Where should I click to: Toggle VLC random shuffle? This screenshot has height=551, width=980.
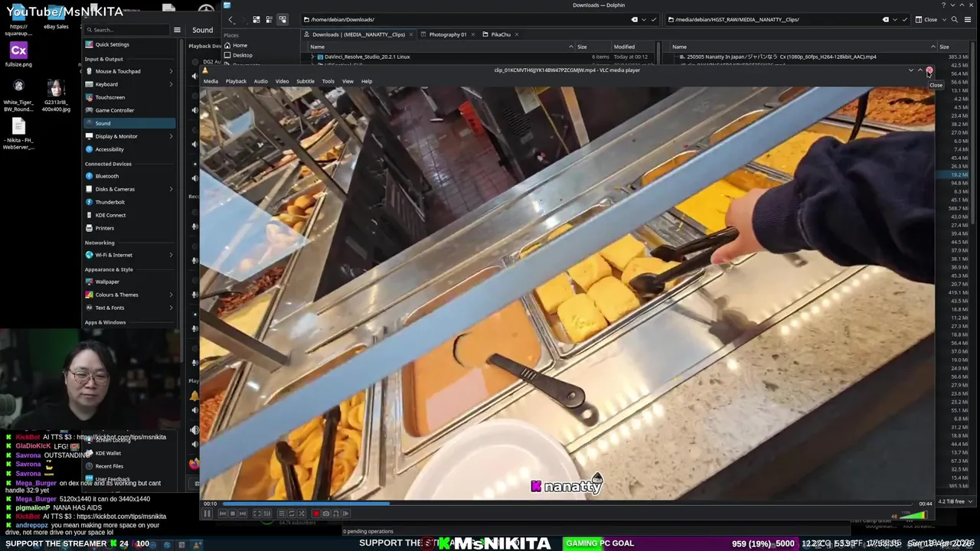tap(302, 514)
